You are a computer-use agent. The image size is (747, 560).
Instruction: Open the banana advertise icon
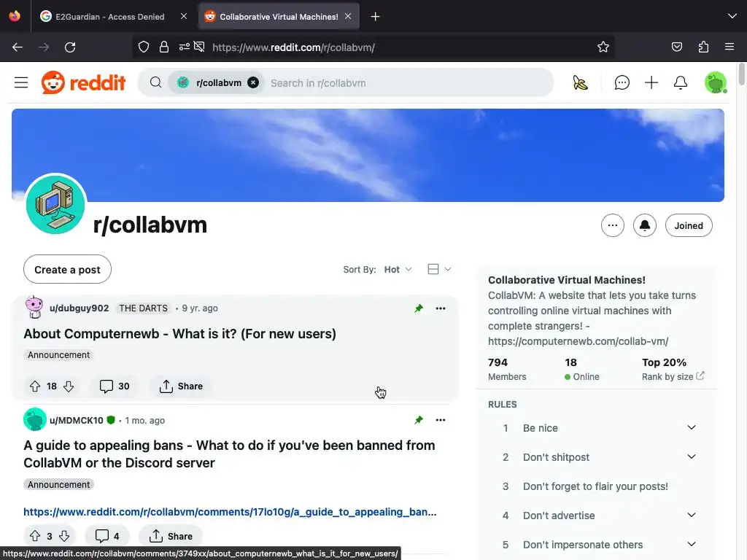click(580, 83)
